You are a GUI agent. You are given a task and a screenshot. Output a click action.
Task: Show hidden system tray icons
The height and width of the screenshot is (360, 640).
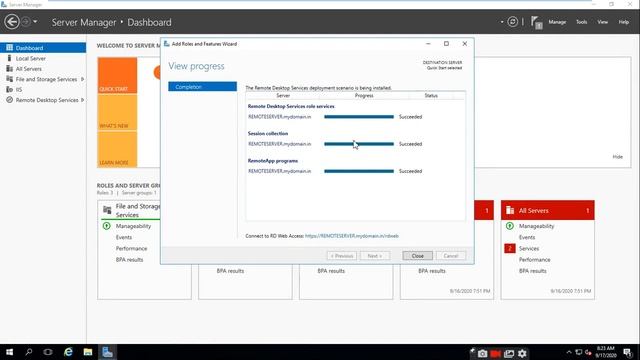(x=569, y=352)
